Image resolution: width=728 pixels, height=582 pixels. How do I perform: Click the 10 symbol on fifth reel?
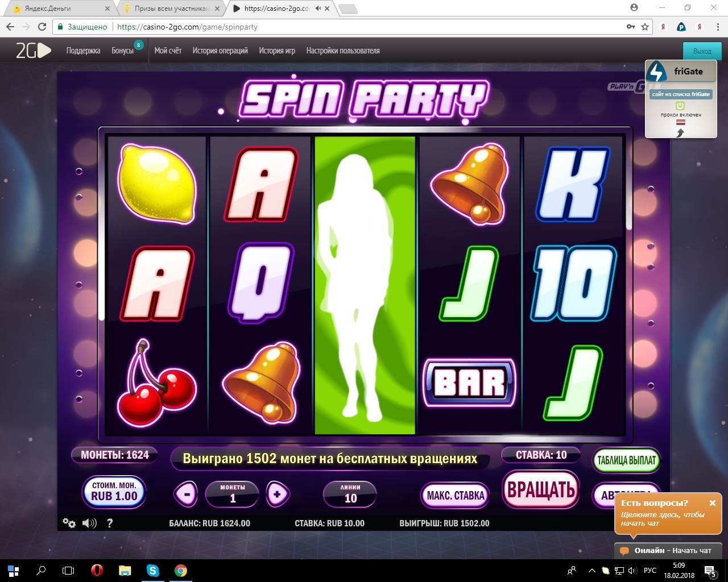point(574,284)
